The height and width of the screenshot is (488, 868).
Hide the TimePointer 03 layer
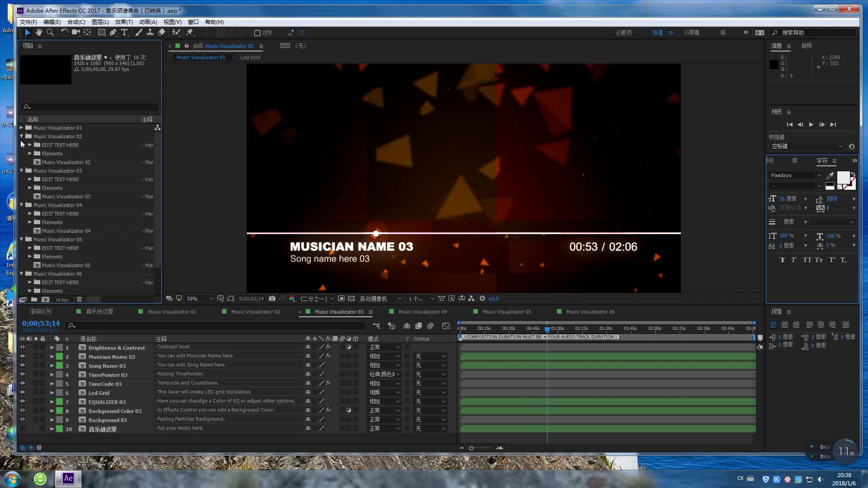(x=22, y=374)
